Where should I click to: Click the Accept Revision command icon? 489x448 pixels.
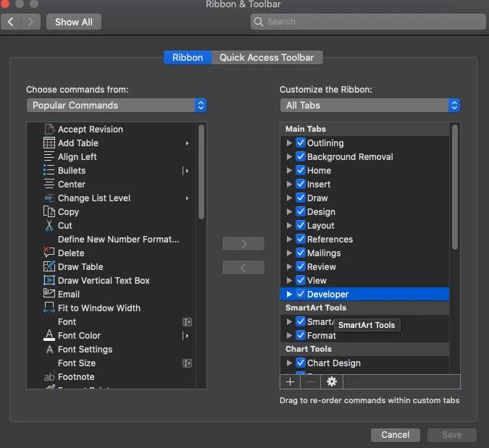(x=49, y=130)
